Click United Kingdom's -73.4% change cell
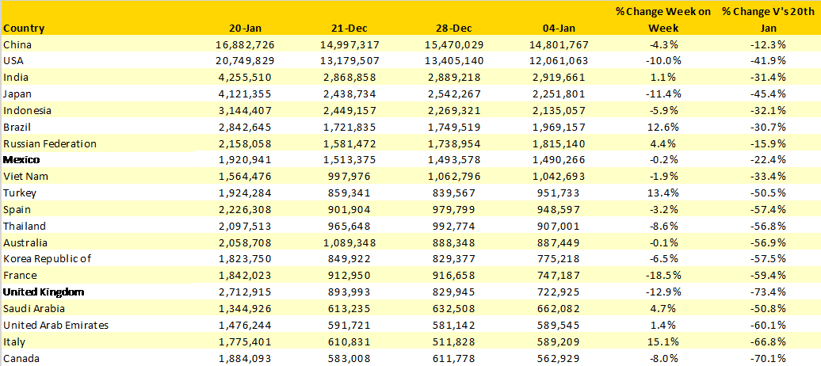The height and width of the screenshot is (366, 821). 768,292
